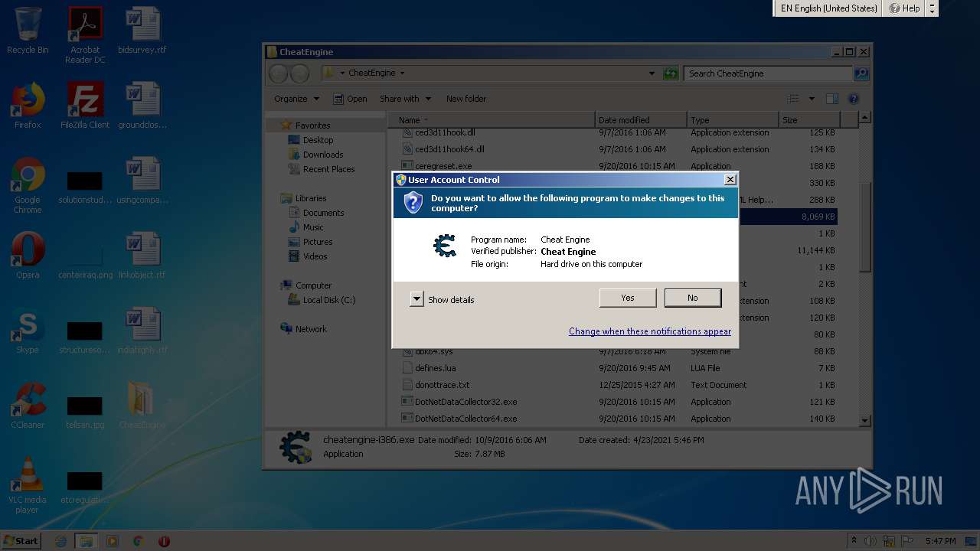This screenshot has height=551, width=980.
Task: Open the change view dropdown arrow
Action: click(812, 99)
